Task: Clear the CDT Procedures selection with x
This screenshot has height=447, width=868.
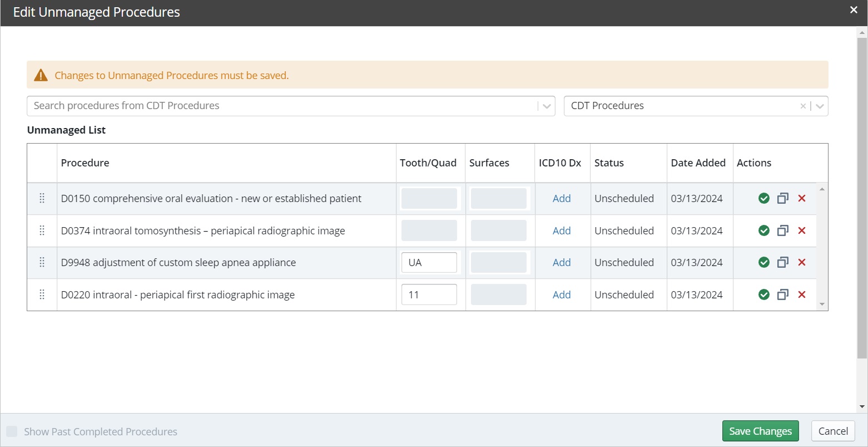Action: [x=803, y=106]
